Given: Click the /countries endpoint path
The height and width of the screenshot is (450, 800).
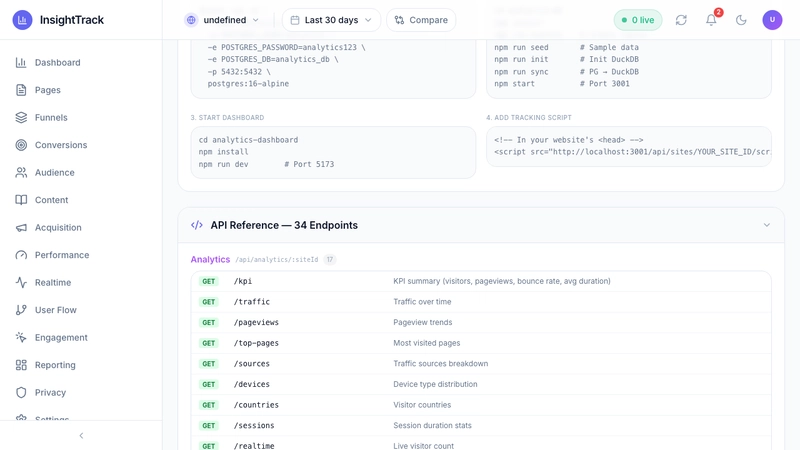Looking at the screenshot, I should tap(256, 405).
